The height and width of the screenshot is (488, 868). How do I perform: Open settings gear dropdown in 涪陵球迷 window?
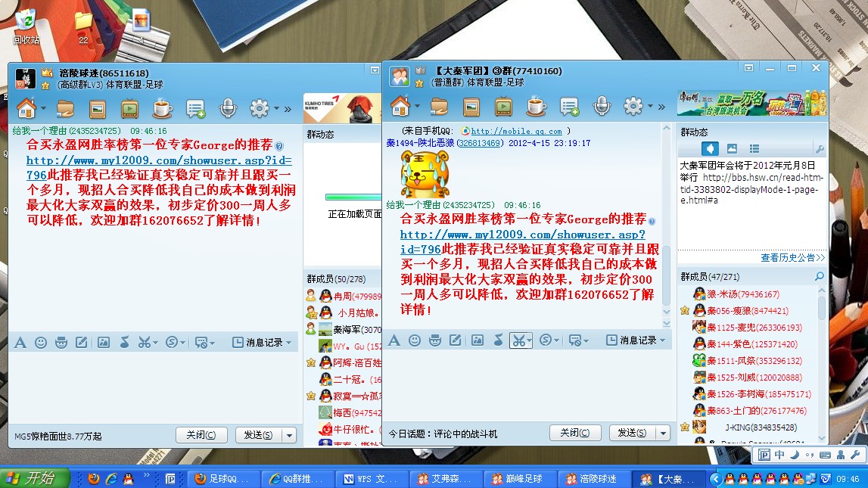click(276, 108)
